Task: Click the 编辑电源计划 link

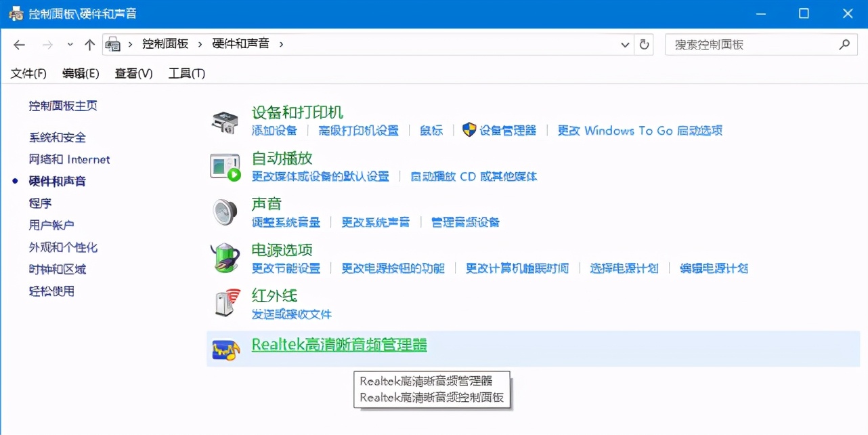Action: point(714,268)
